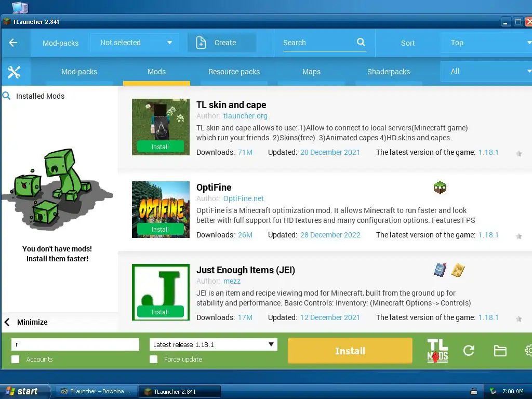The height and width of the screenshot is (399, 532).
Task: Open the TL Mods logo button
Action: tap(437, 351)
